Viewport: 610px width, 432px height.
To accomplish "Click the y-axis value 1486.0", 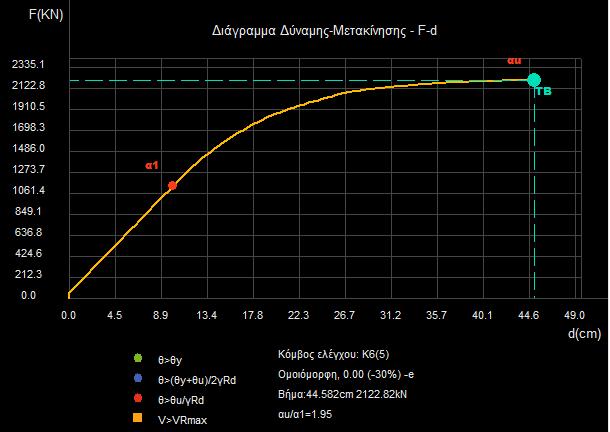I will point(28,148).
